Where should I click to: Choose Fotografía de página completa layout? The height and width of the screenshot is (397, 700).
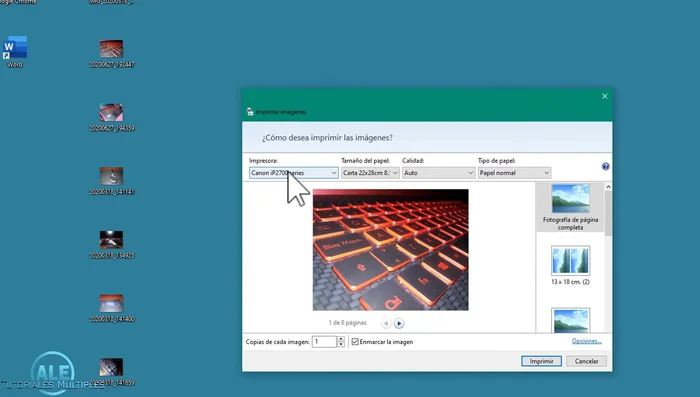[570, 207]
